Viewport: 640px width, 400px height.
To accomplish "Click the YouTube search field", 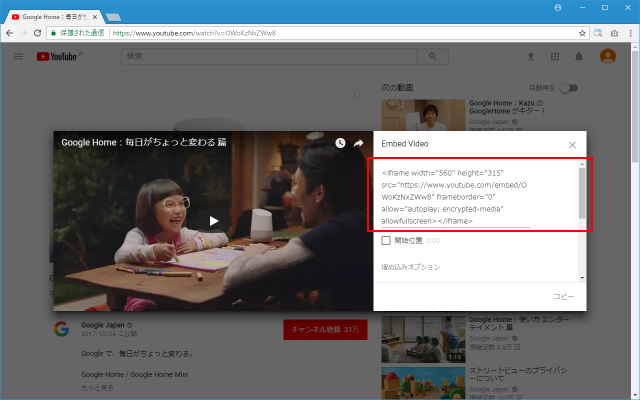I will (269, 56).
